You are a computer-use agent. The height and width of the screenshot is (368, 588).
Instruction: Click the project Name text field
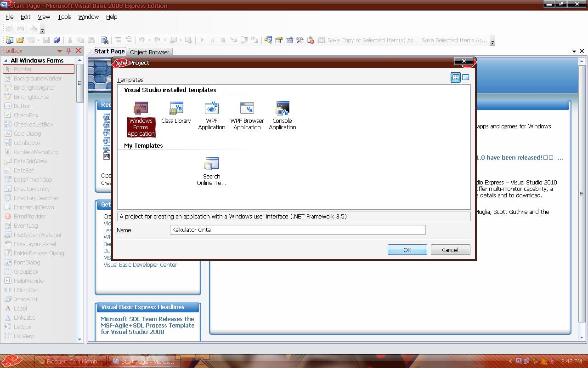(298, 230)
